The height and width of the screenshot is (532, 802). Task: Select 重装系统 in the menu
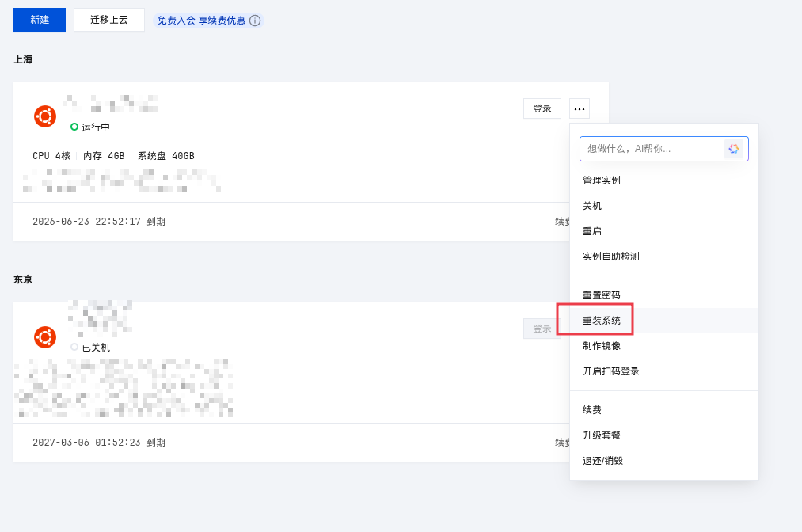602,321
